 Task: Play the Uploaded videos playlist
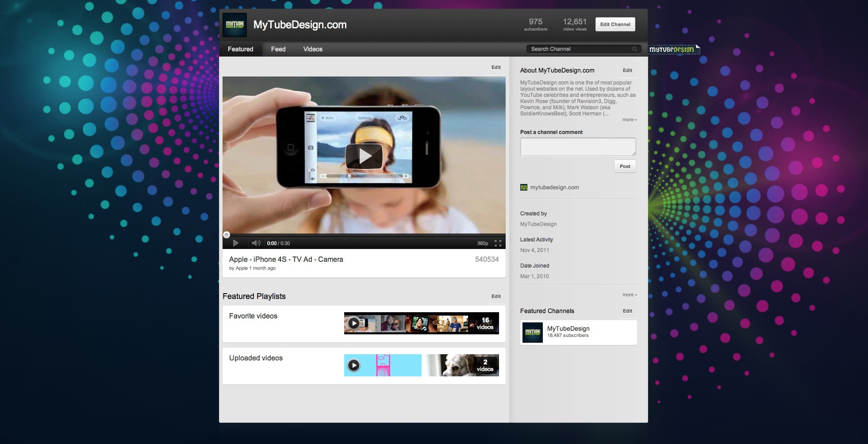tap(353, 365)
